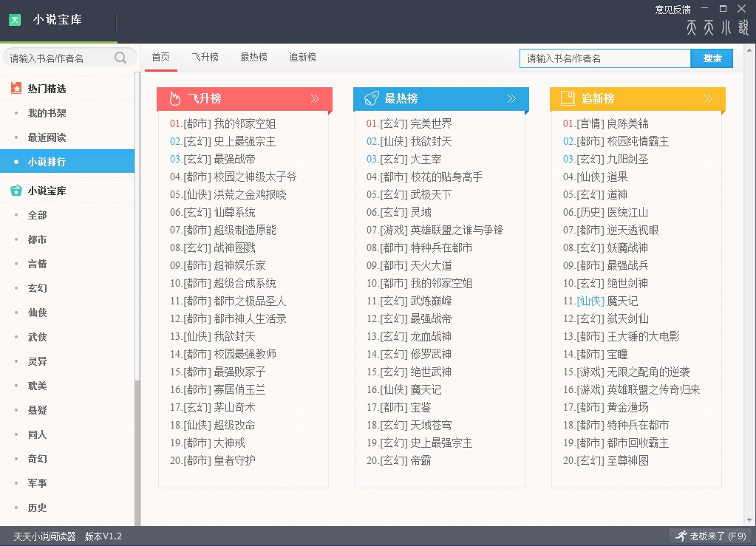Click the top search input field
756x546 pixels.
605,57
